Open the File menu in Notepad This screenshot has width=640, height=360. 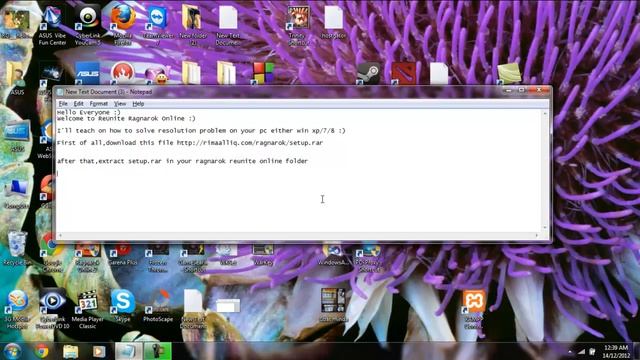pyautogui.click(x=63, y=104)
